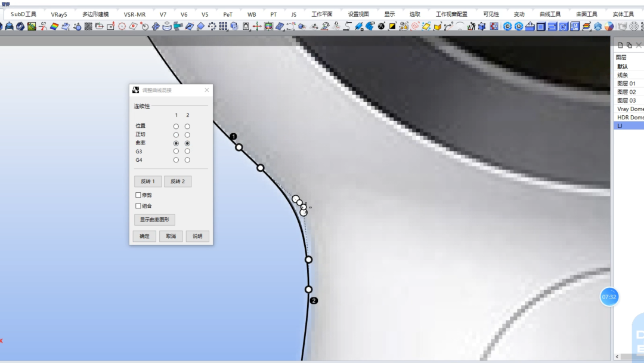Image resolution: width=644 pixels, height=363 pixels.
Task: Click the rainbow-colored surface analysis icon
Action: tap(54, 27)
